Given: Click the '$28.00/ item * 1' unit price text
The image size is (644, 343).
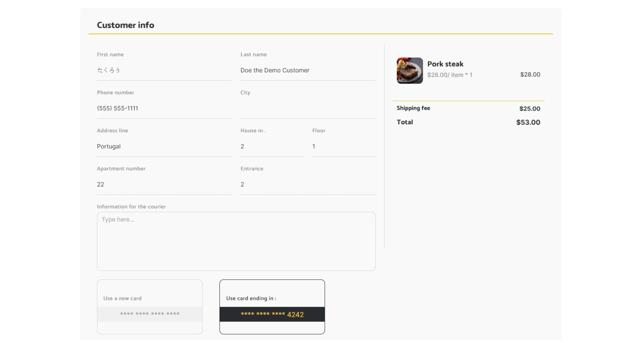Looking at the screenshot, I should pos(450,75).
